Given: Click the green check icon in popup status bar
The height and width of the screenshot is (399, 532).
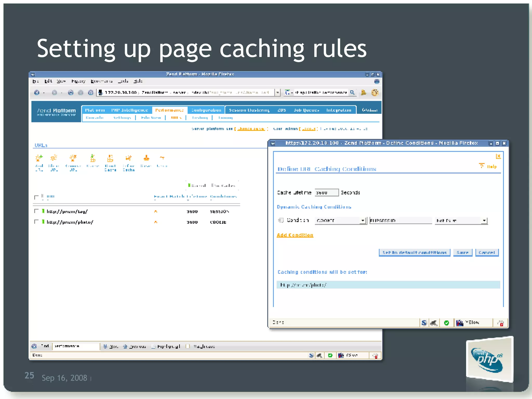Looking at the screenshot, I should pos(447,323).
